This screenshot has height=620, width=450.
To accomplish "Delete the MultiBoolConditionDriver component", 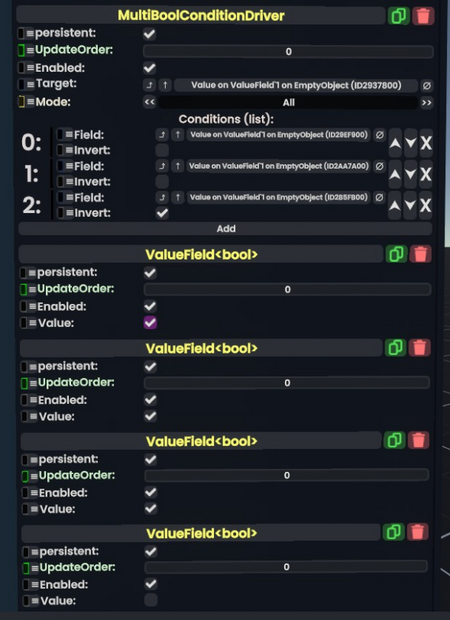I will (x=423, y=16).
